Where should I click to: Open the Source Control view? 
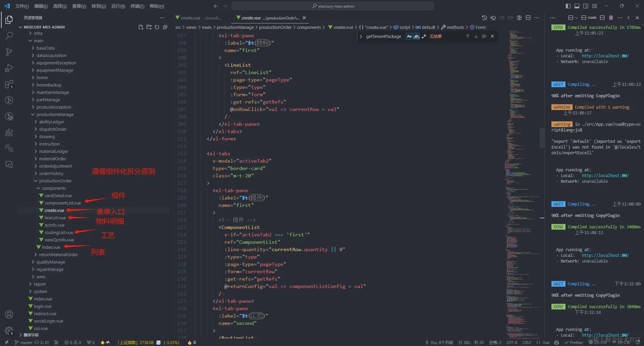(x=9, y=52)
